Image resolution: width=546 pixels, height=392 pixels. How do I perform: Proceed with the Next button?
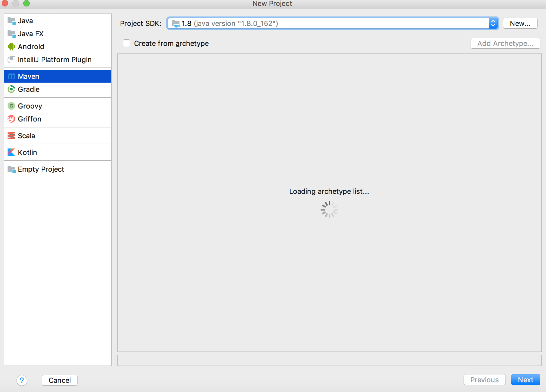pyautogui.click(x=525, y=380)
